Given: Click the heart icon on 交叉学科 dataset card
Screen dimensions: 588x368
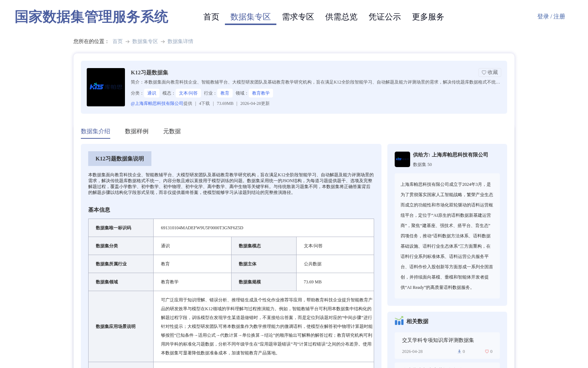Looking at the screenshot, I should pos(487,351).
